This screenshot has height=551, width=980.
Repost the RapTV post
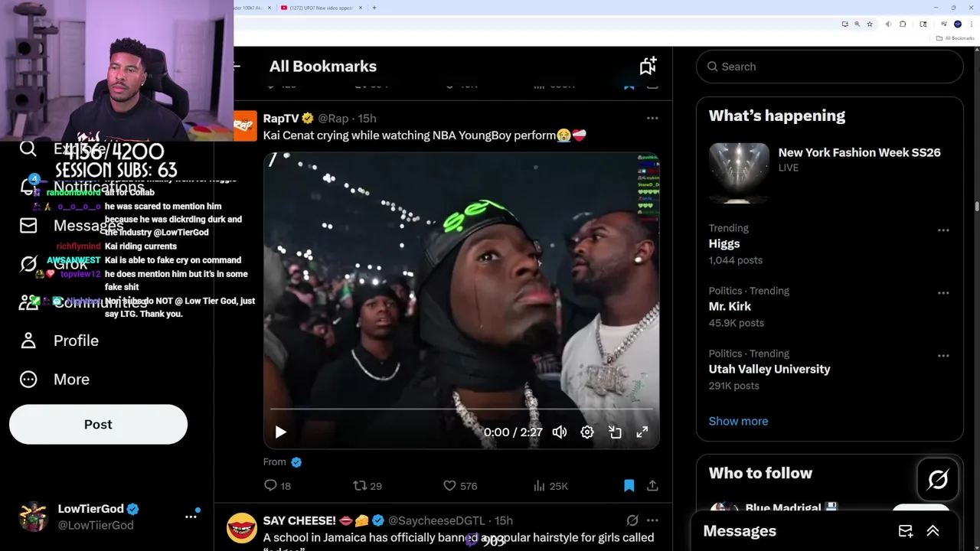(x=367, y=485)
